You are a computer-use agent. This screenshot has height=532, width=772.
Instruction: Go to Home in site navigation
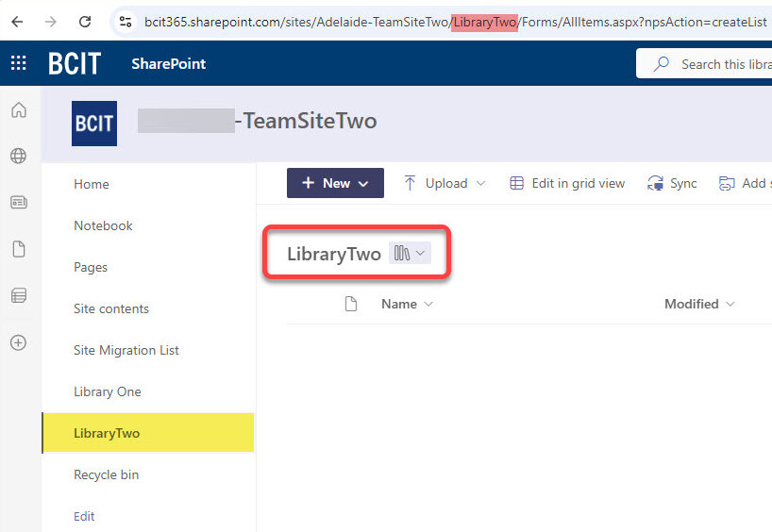(92, 184)
